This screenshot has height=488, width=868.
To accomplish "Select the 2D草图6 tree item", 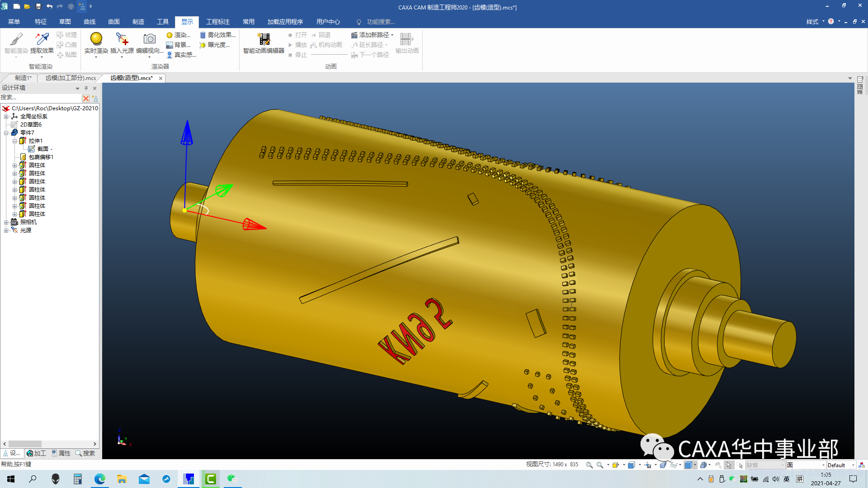I will [x=31, y=125].
